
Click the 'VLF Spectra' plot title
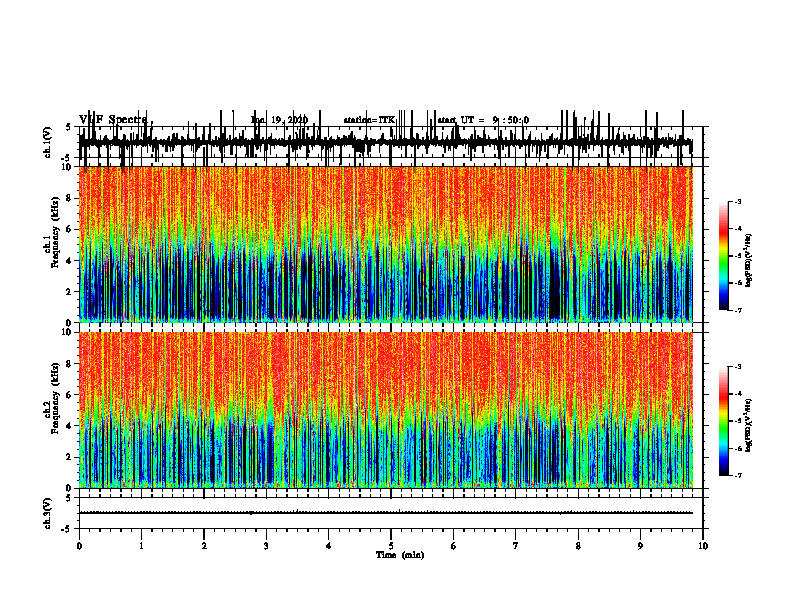tap(113, 120)
